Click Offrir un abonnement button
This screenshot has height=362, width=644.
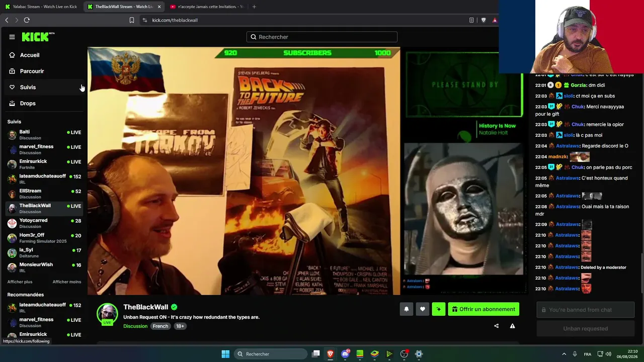pos(484,309)
